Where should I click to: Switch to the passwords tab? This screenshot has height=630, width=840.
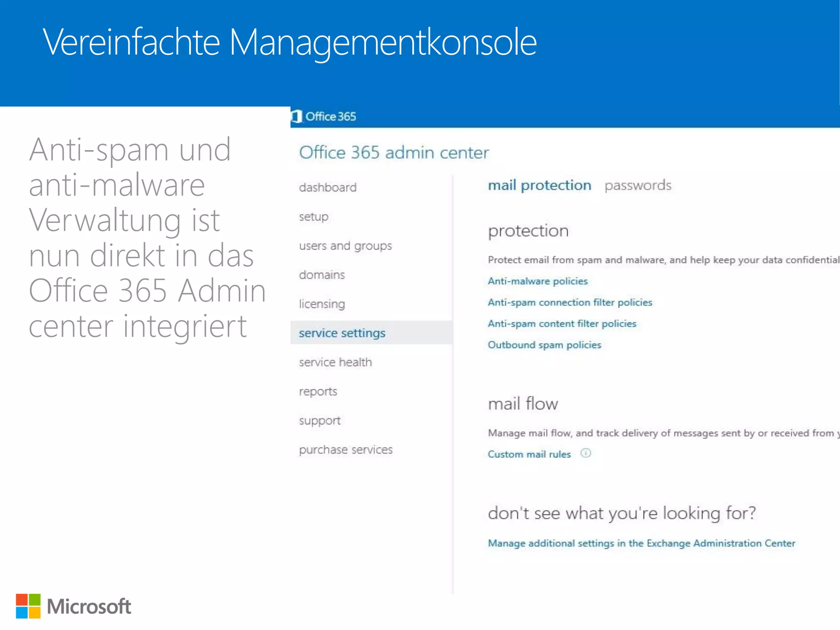click(x=638, y=185)
